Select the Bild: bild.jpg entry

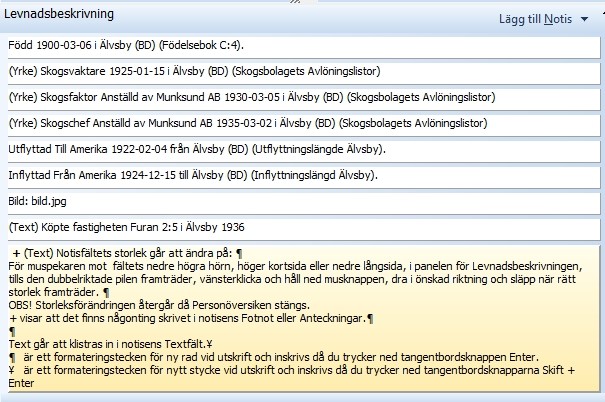pyautogui.click(x=304, y=203)
